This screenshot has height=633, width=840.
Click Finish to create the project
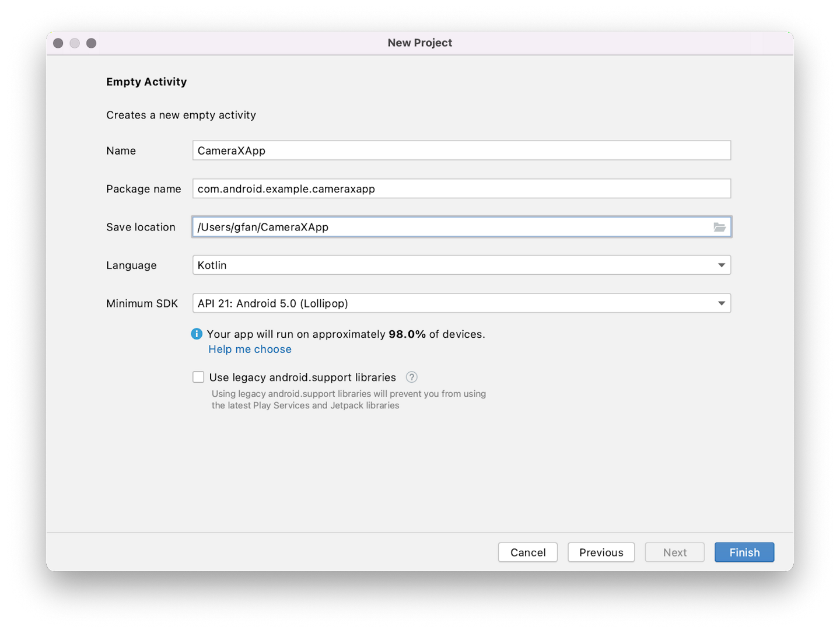[x=744, y=552]
